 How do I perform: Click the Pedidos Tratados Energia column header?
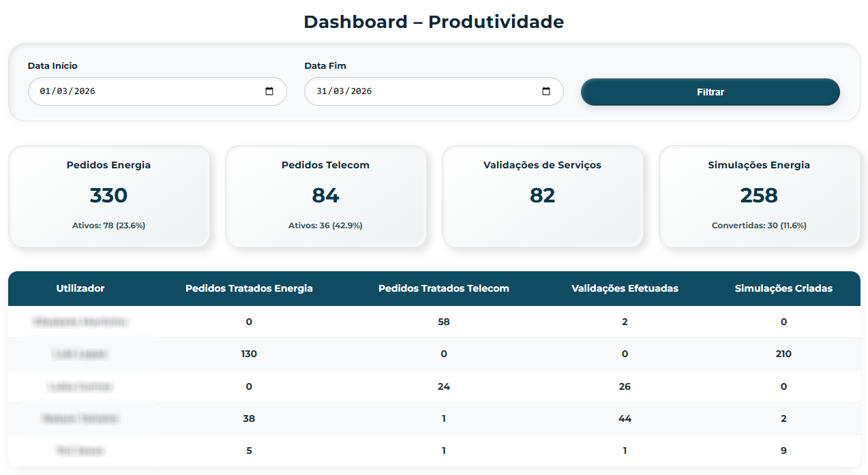pos(249,288)
